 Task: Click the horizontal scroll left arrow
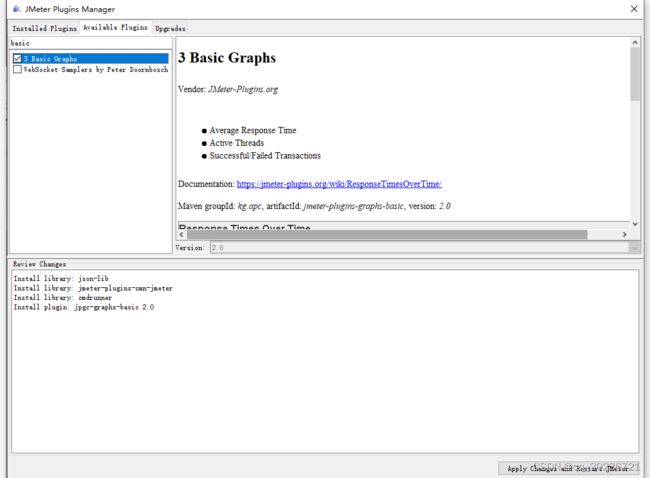(182, 235)
